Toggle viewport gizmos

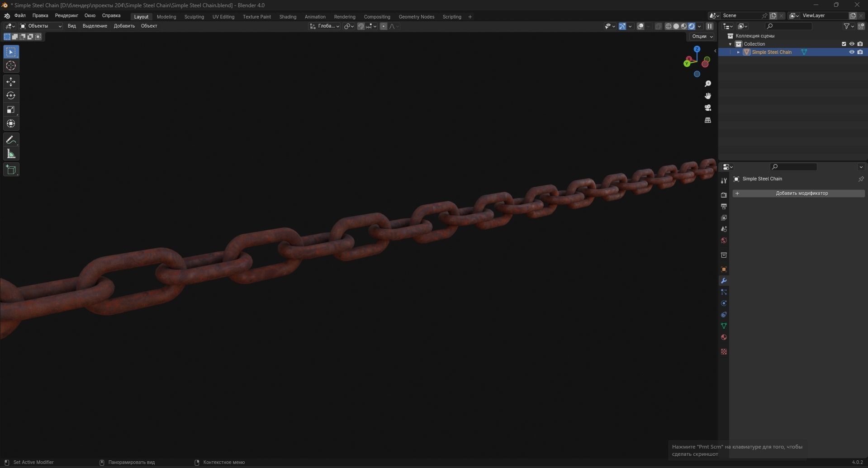pos(622,26)
